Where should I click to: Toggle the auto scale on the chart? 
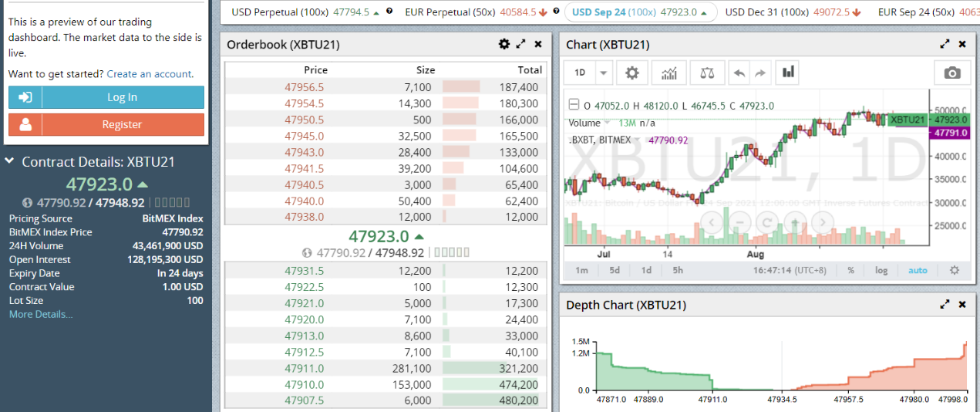coord(918,270)
